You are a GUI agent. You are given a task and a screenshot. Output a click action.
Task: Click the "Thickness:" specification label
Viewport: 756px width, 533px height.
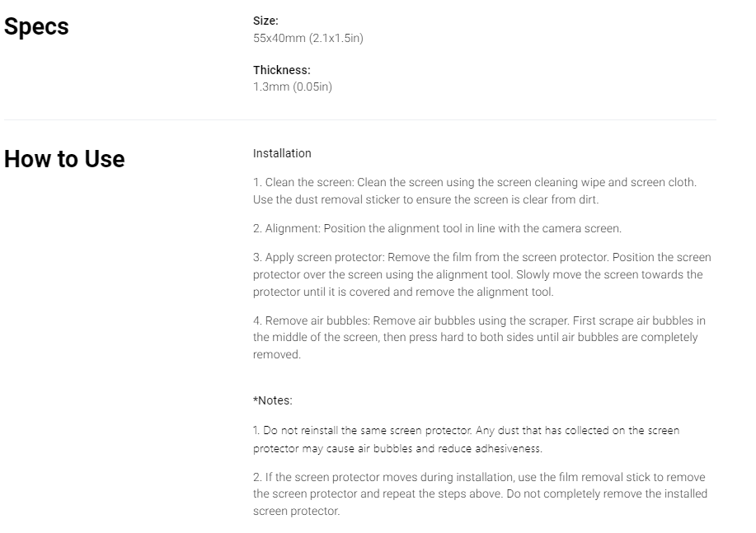tap(281, 71)
